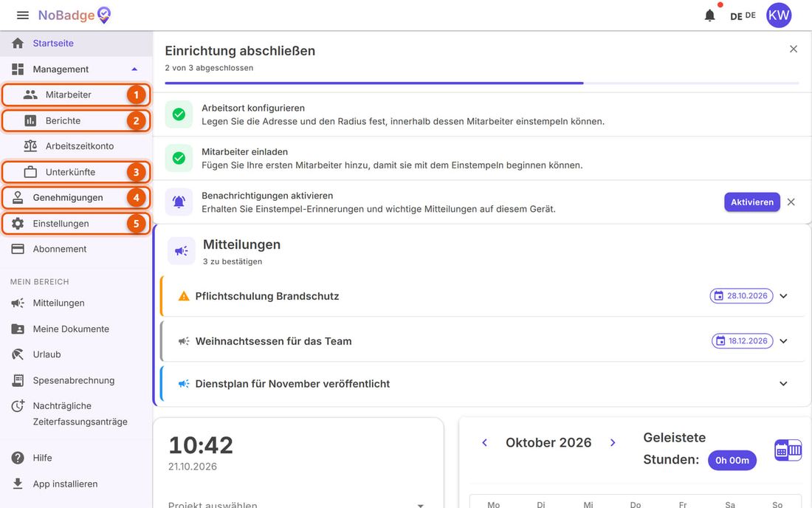Click the sidebar Mitteilungen megaphone icon
The height and width of the screenshot is (508, 812).
click(18, 303)
